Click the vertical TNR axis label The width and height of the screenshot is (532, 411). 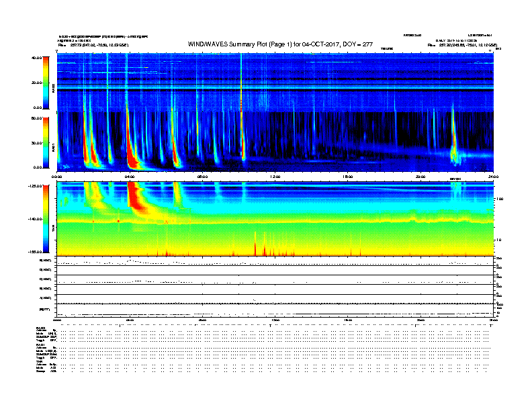pos(54,228)
